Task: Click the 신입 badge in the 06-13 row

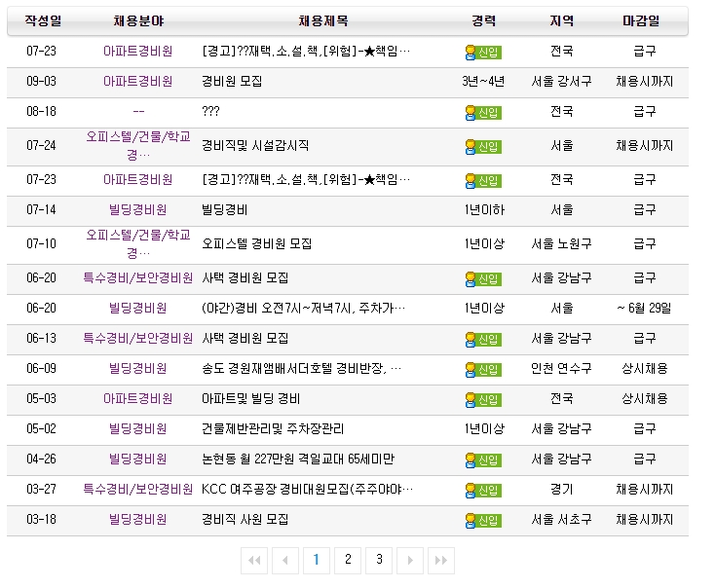Action: [x=483, y=339]
